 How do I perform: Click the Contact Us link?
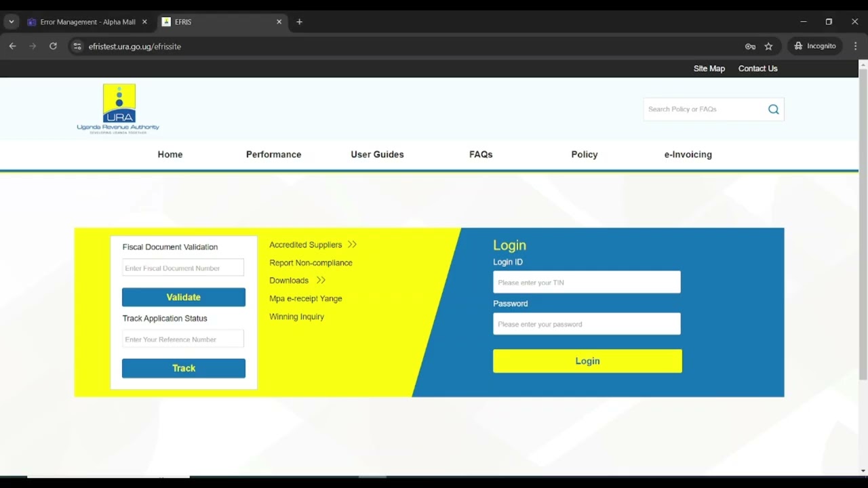758,68
